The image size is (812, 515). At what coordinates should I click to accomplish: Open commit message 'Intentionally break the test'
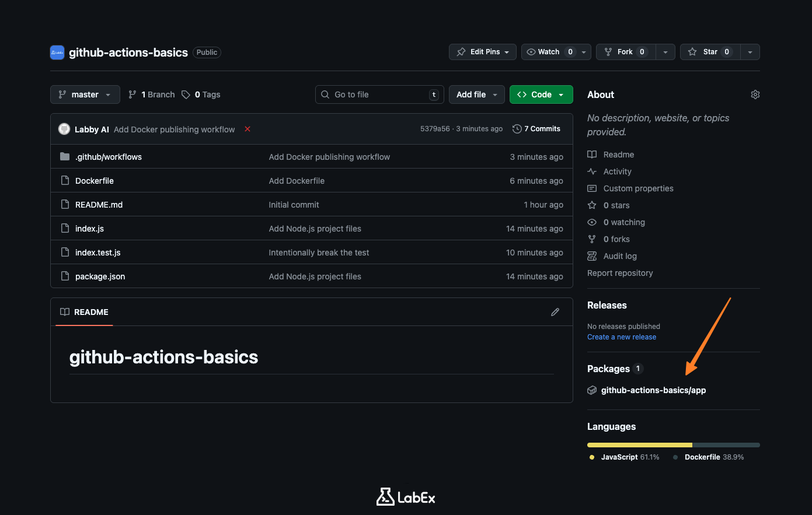pyautogui.click(x=319, y=253)
